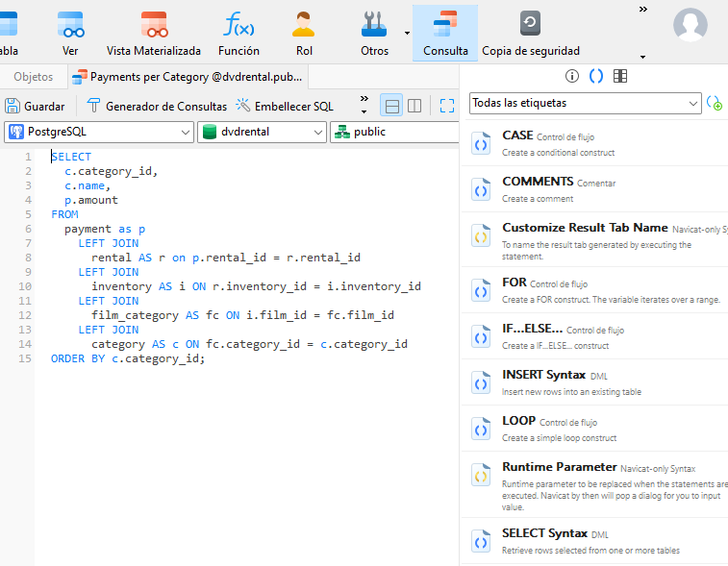728x566 pixels.
Task: Open Generador de Consultas
Action: [157, 107]
